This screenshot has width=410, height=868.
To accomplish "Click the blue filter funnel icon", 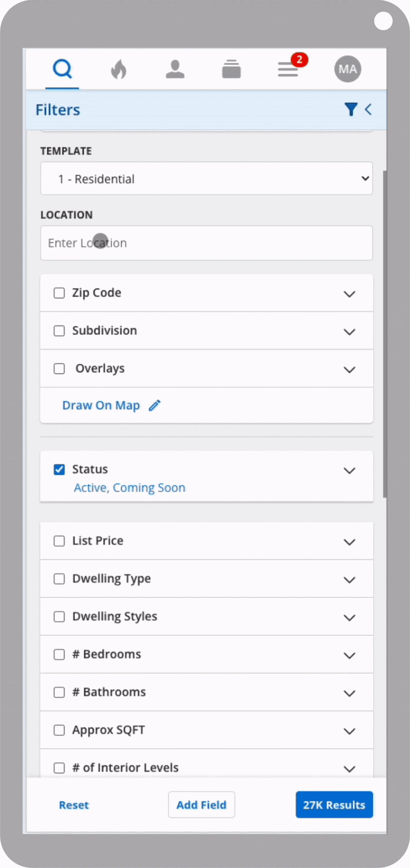I will (351, 109).
